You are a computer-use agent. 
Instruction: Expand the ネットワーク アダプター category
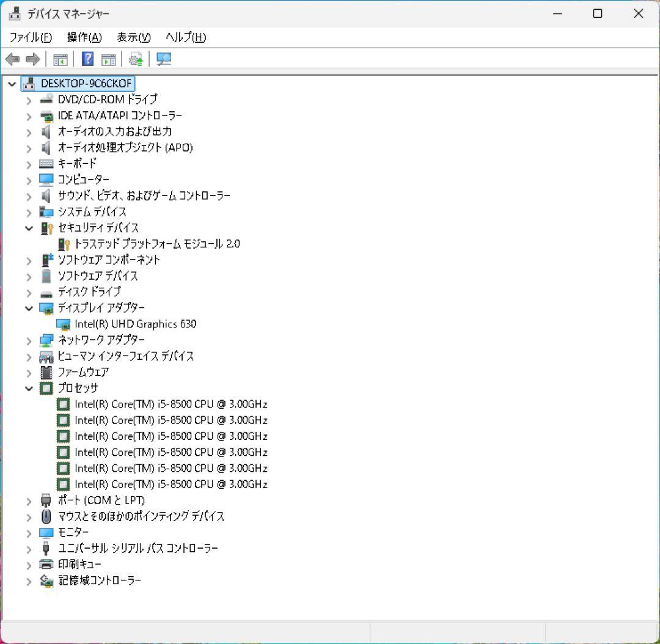[29, 340]
